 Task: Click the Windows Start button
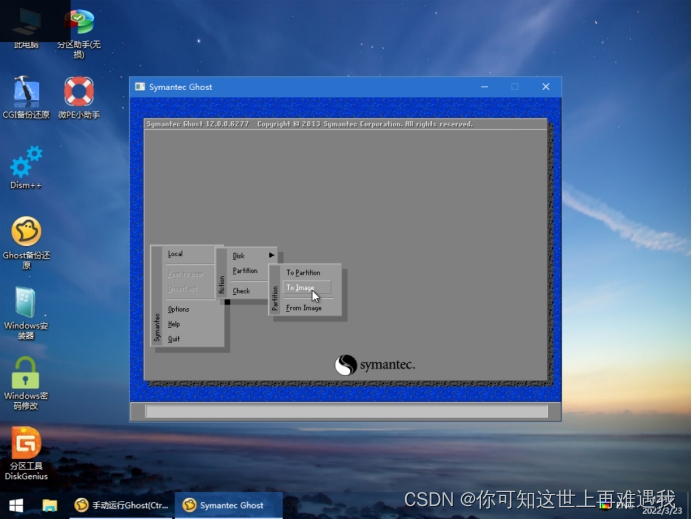click(x=16, y=505)
